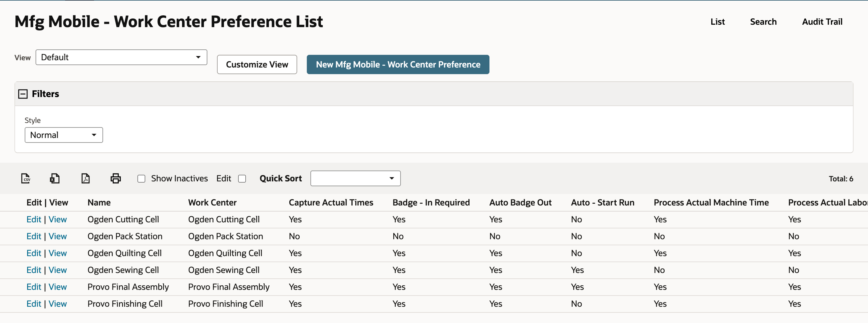Enable the inline Edit checkbox

(x=242, y=178)
